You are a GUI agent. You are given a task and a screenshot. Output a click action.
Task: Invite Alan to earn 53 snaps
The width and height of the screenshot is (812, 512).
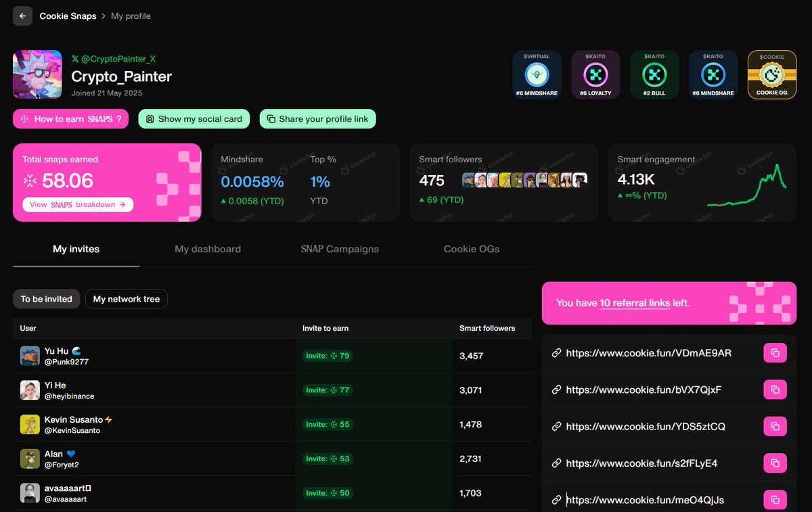click(328, 459)
